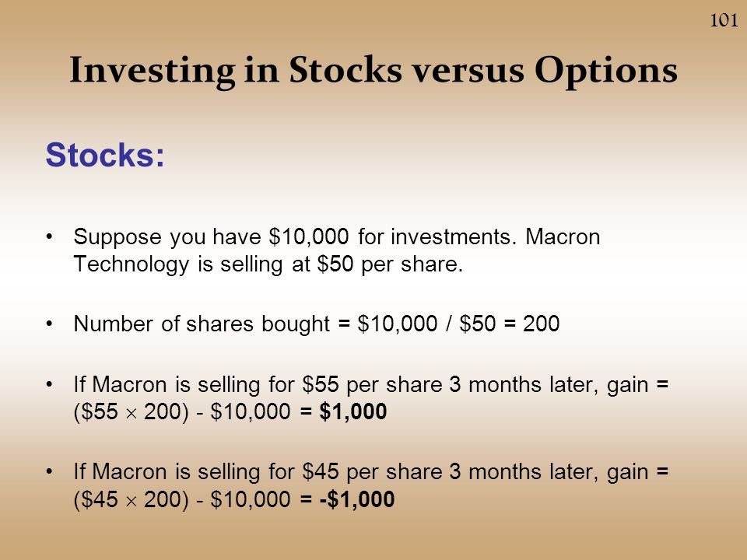
Task: Click the fourth bullet point marker
Action: [49, 471]
